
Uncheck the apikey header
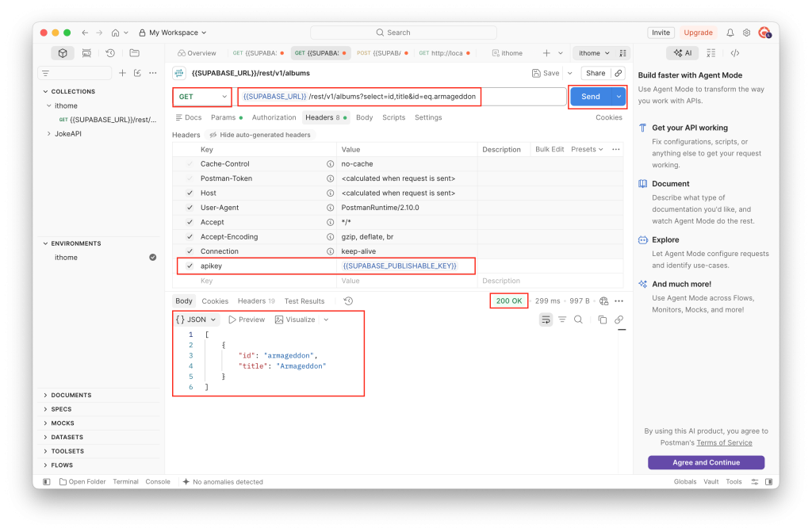[190, 266]
